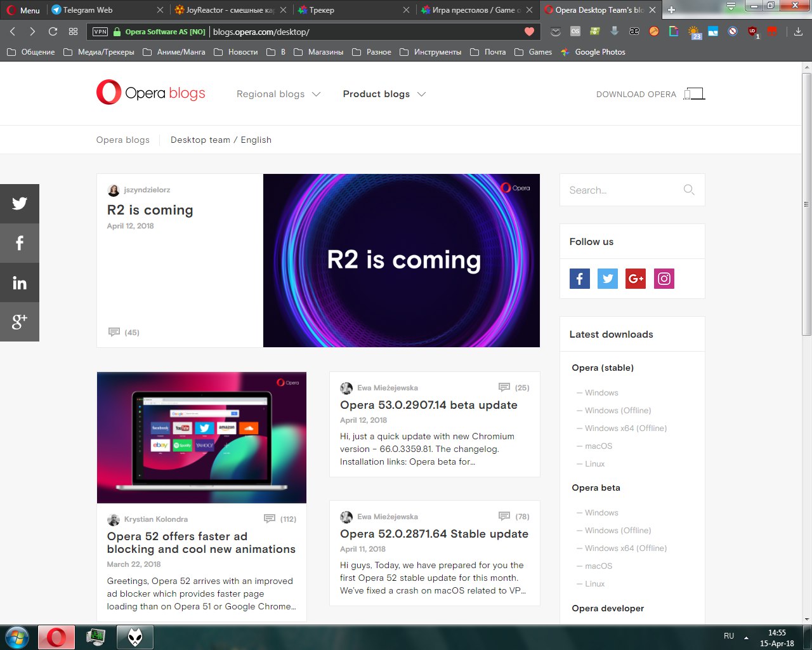Screen dimensions: 812x650
Task: Open the Google Photos bookmark
Action: (593, 52)
